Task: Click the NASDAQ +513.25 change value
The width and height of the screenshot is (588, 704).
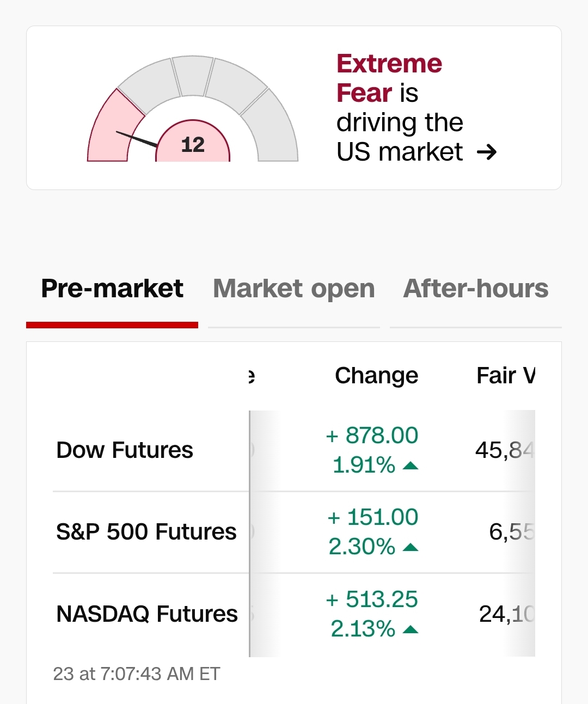Action: [x=372, y=599]
